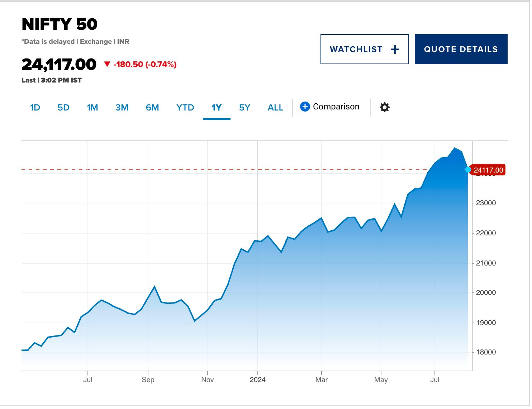This screenshot has height=409, width=532.
Task: Open the Comparison option
Action: (330, 107)
